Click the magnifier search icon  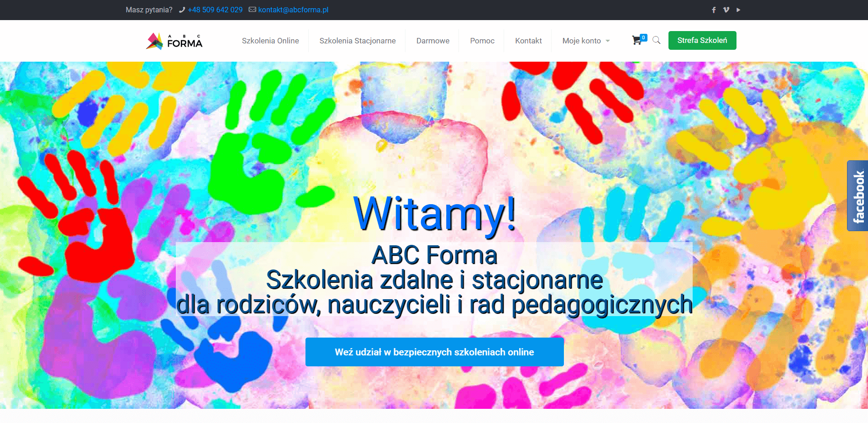coord(657,40)
